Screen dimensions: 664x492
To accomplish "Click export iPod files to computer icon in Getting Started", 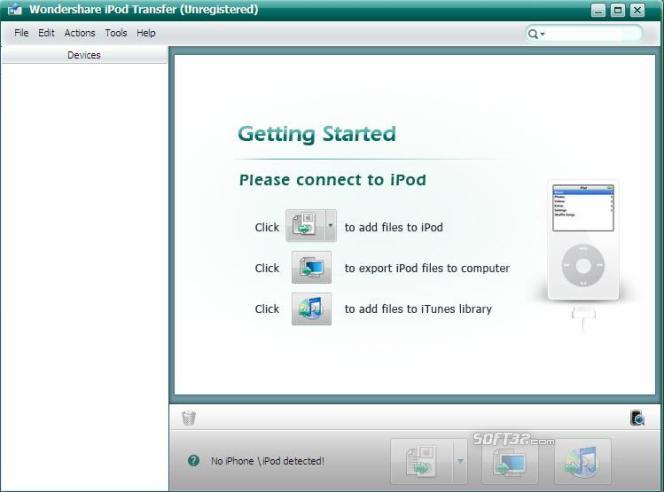I will pos(312,268).
